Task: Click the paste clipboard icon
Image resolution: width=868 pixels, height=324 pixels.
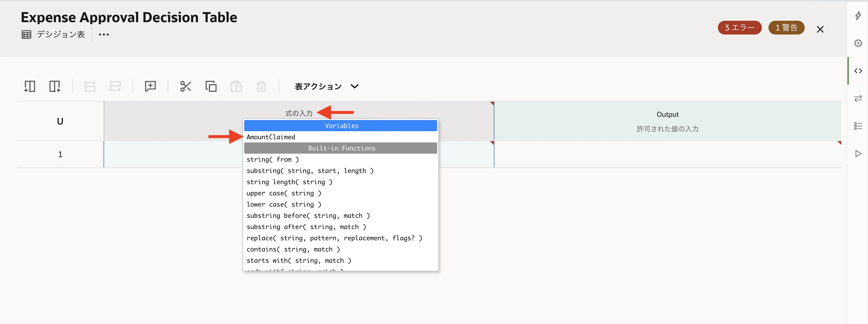Action: pyautogui.click(x=236, y=86)
